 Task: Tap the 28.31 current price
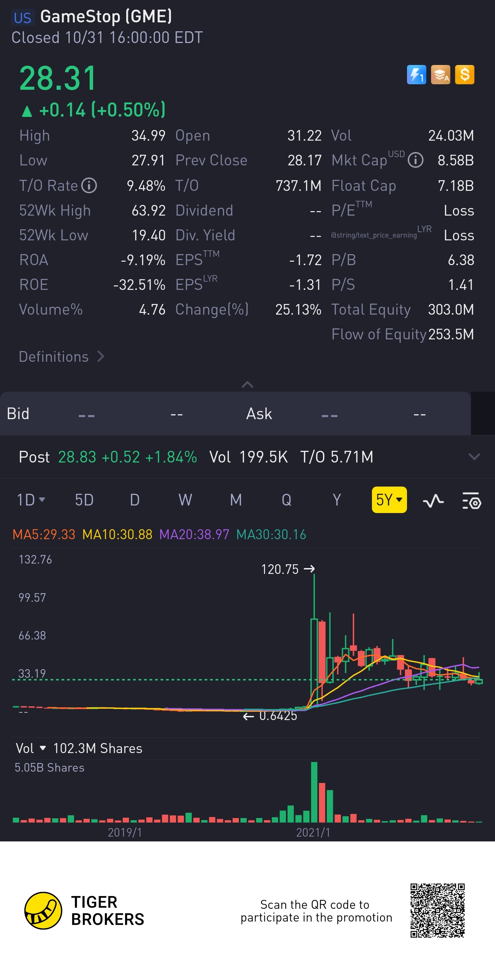(x=58, y=78)
